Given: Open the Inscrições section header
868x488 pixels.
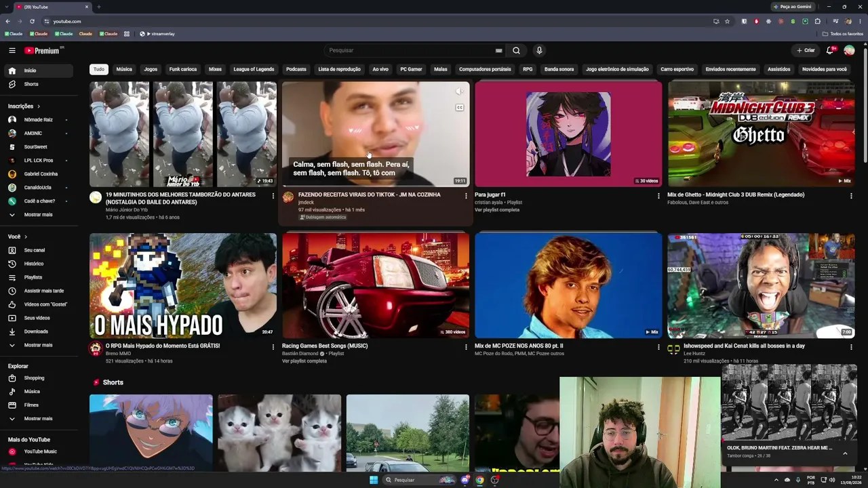Looking at the screenshot, I should pyautogui.click(x=24, y=106).
